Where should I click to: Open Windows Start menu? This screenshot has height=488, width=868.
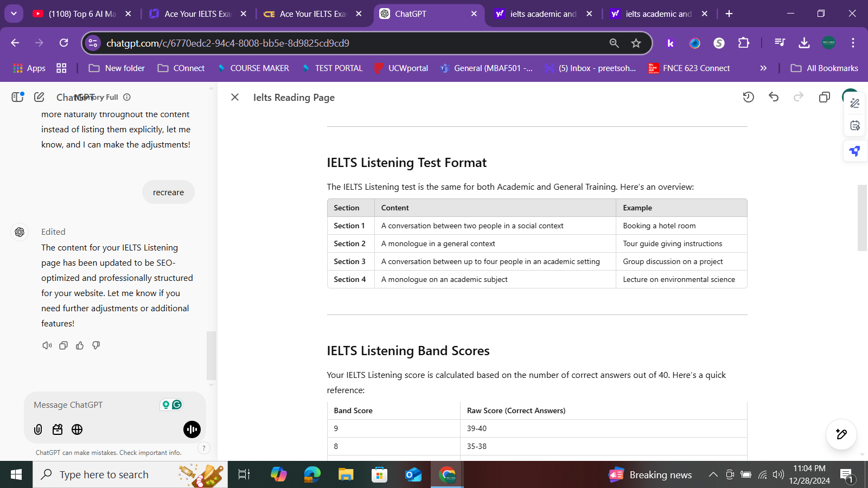point(16,474)
